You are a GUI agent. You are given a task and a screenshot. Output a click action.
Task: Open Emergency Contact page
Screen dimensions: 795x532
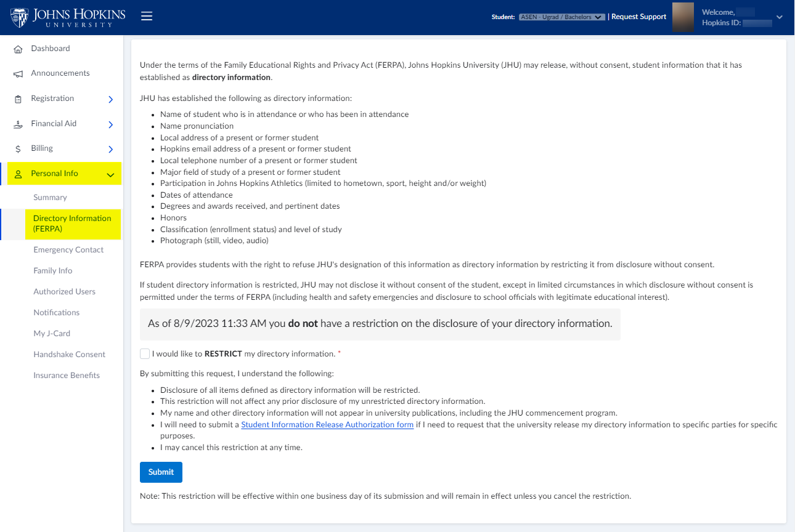[x=68, y=250]
